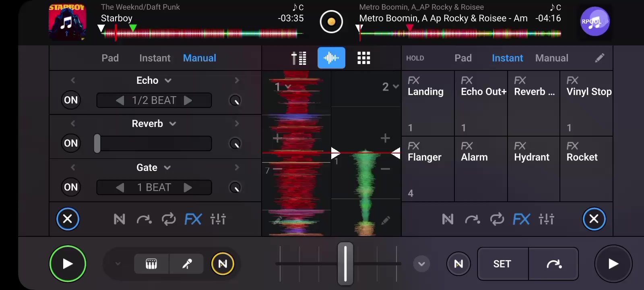Select the Pad tab on right deck

click(463, 58)
